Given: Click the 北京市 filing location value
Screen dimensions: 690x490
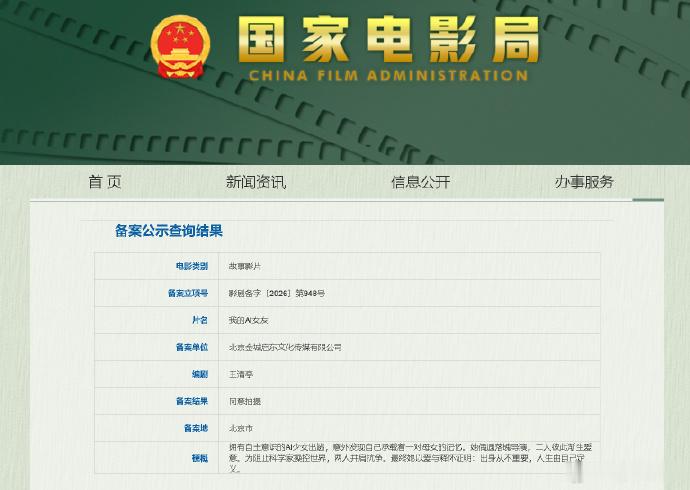Looking at the screenshot, I should pyautogui.click(x=241, y=428).
